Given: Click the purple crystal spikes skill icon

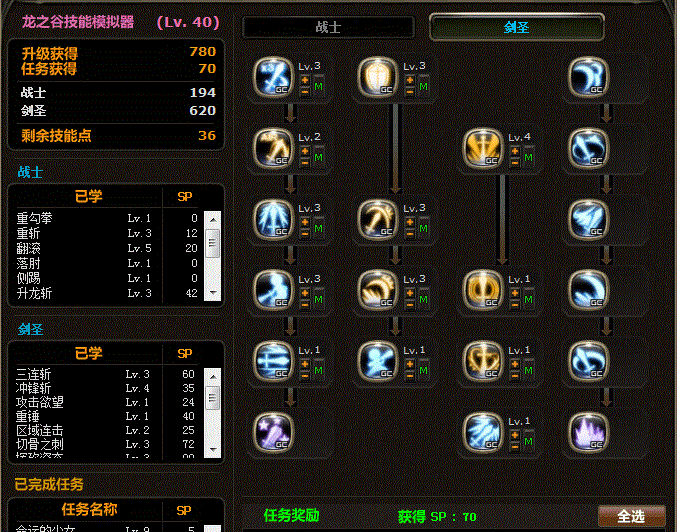Looking at the screenshot, I should (x=588, y=432).
